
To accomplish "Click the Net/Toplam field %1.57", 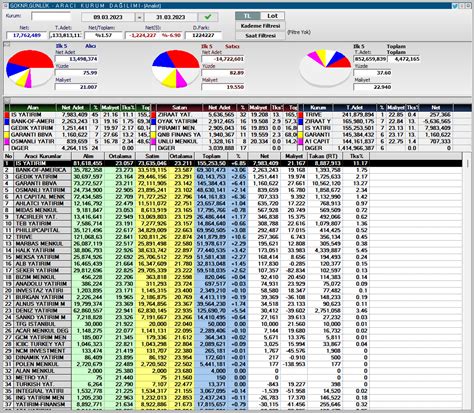I will tap(103, 35).
